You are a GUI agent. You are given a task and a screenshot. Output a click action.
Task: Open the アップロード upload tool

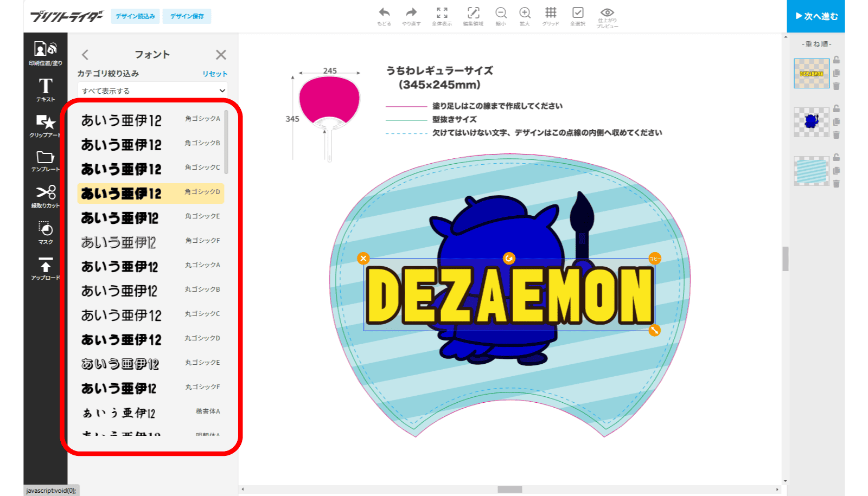(46, 269)
